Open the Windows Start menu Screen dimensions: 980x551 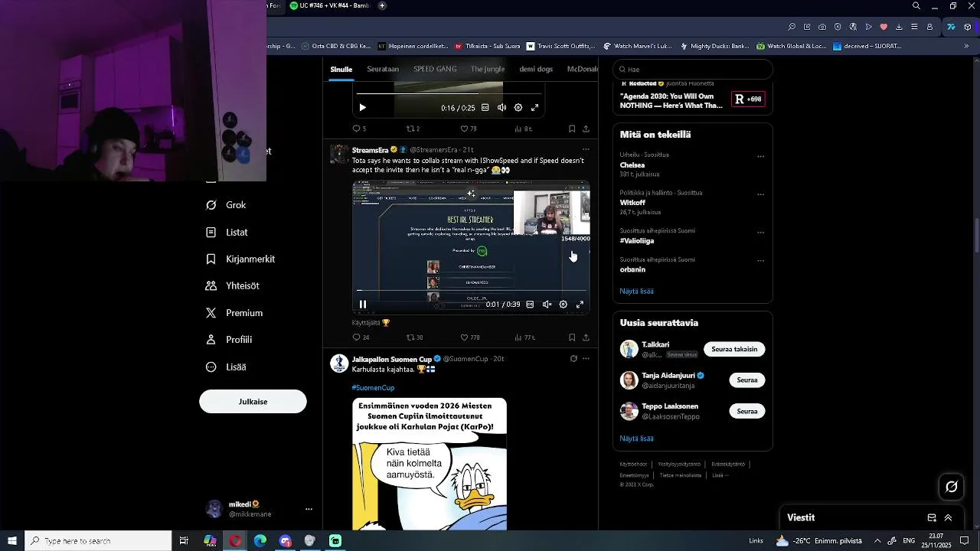(11, 541)
